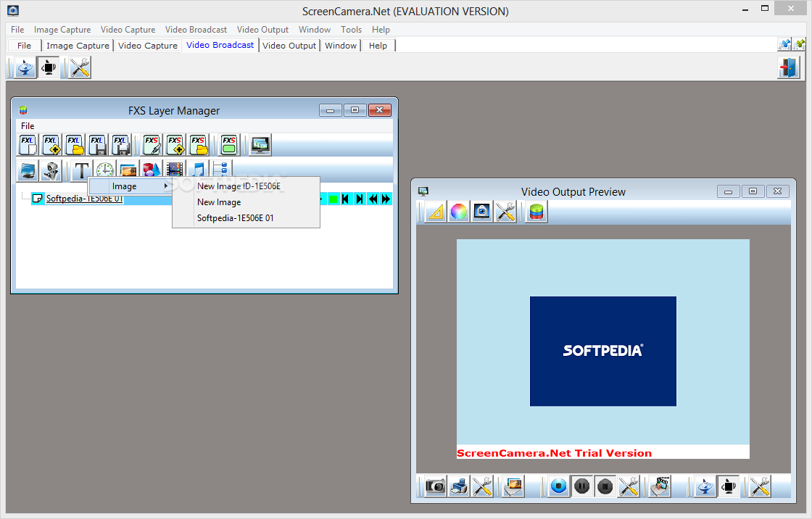This screenshot has height=519, width=812.
Task: Click the printer icon in preview bottom toolbar
Action: coord(459,486)
